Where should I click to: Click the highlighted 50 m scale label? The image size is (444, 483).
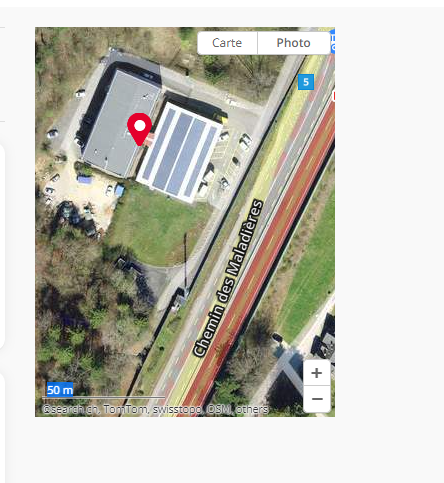tap(60, 390)
